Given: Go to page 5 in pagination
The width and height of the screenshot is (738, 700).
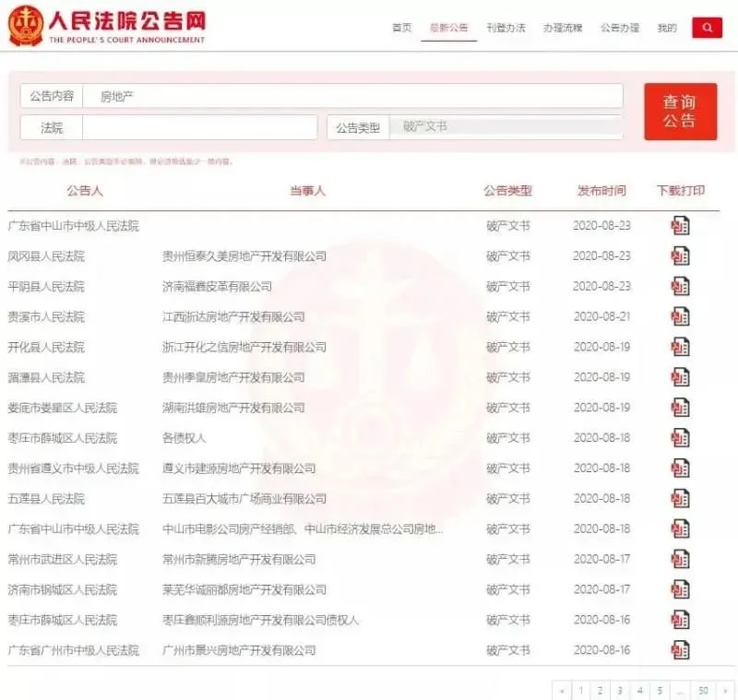Looking at the screenshot, I should [x=660, y=691].
